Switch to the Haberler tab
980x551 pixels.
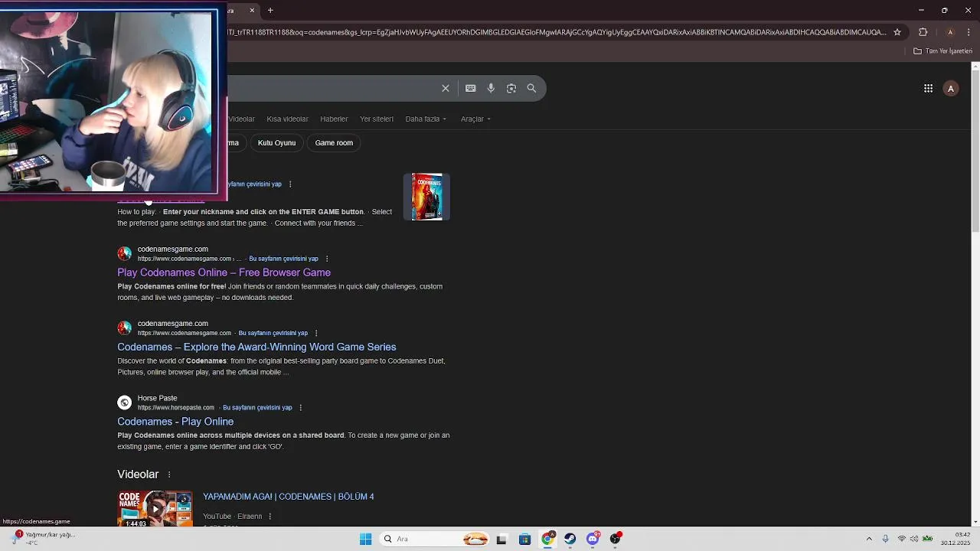pos(334,119)
